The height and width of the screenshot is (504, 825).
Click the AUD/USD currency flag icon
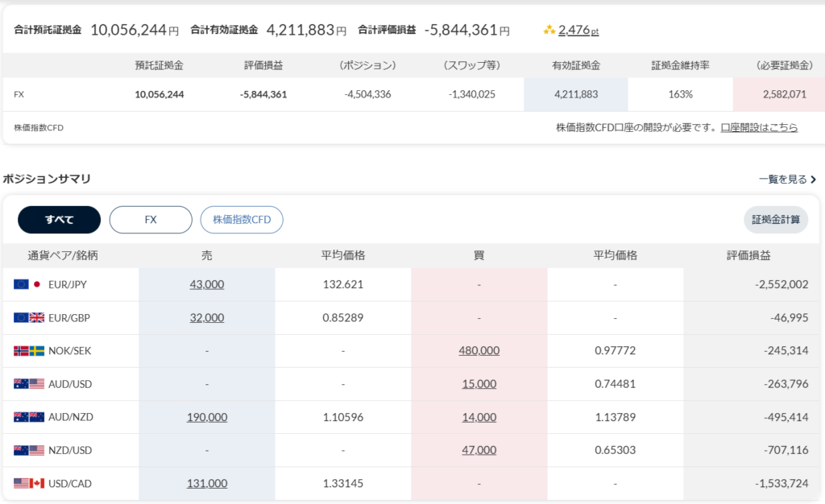coord(29,383)
